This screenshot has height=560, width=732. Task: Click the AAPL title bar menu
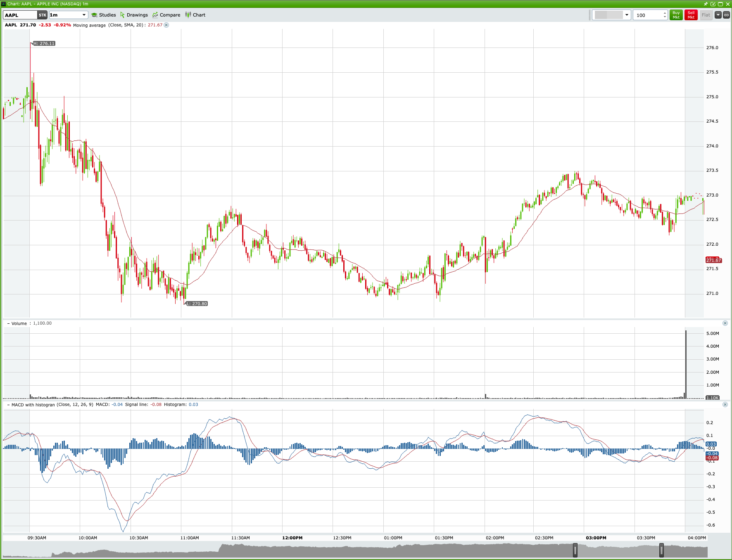tap(4, 4)
